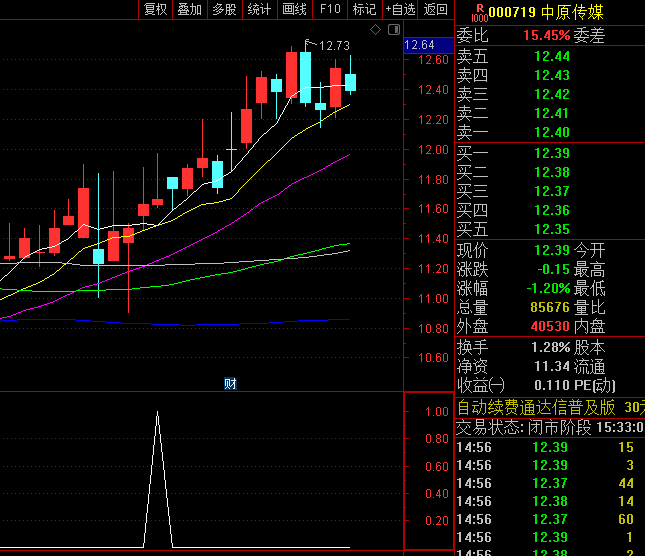The width and height of the screenshot is (645, 556).
Task: Open the 多股 multi-stock view
Action: [x=225, y=9]
